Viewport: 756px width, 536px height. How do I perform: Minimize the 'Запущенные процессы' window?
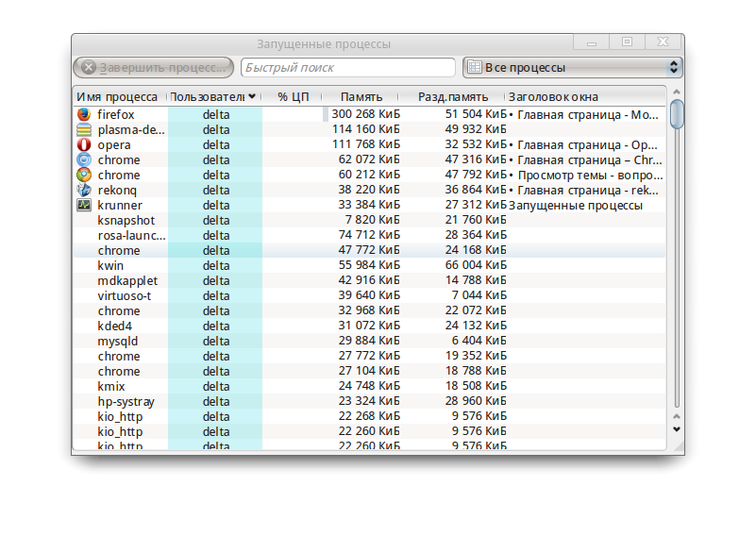[x=591, y=42]
